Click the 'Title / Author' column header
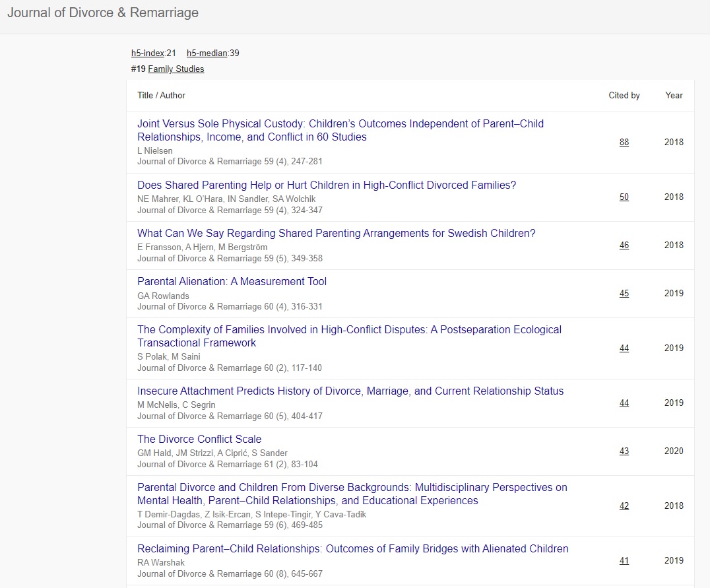 (161, 96)
